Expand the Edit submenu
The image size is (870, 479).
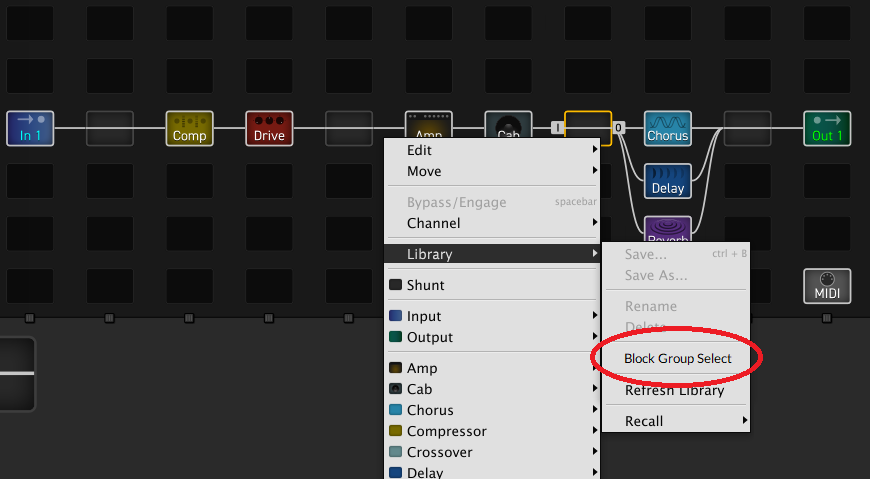pos(492,150)
